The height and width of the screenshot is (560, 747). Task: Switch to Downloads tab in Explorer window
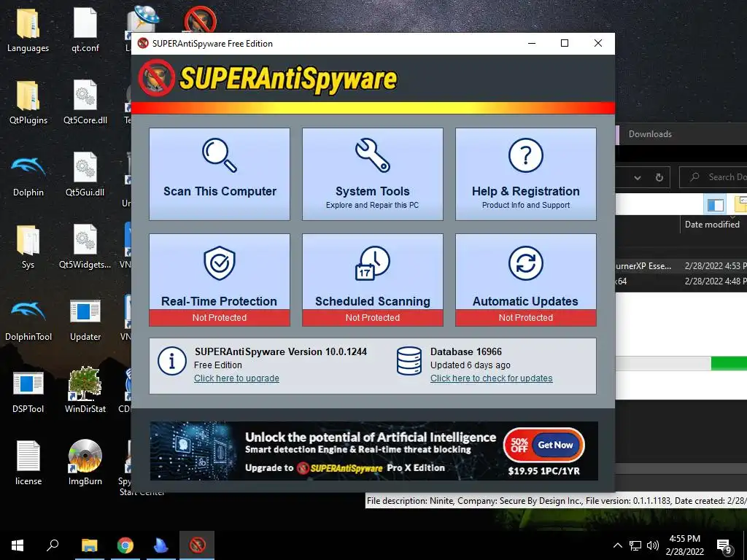tap(650, 134)
